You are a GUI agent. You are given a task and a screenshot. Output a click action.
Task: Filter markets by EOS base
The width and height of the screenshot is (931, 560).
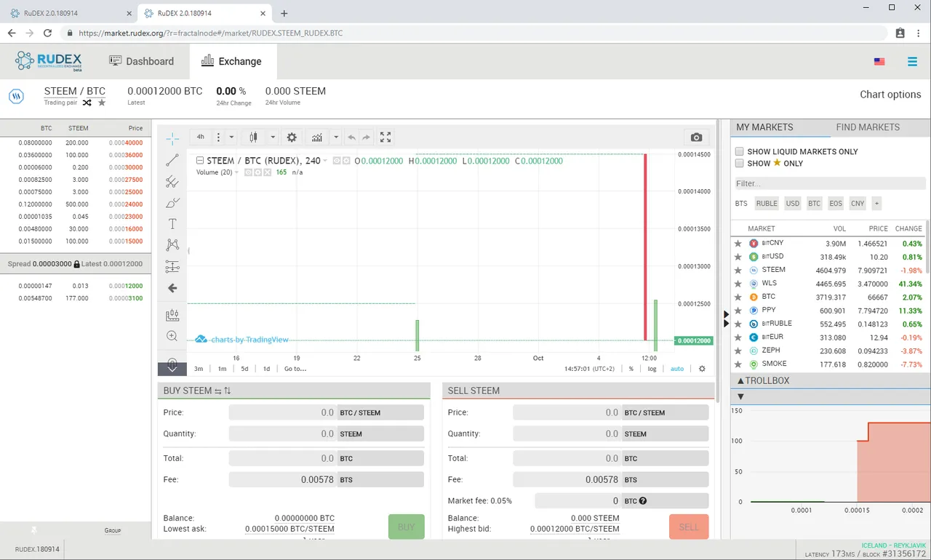click(x=836, y=204)
